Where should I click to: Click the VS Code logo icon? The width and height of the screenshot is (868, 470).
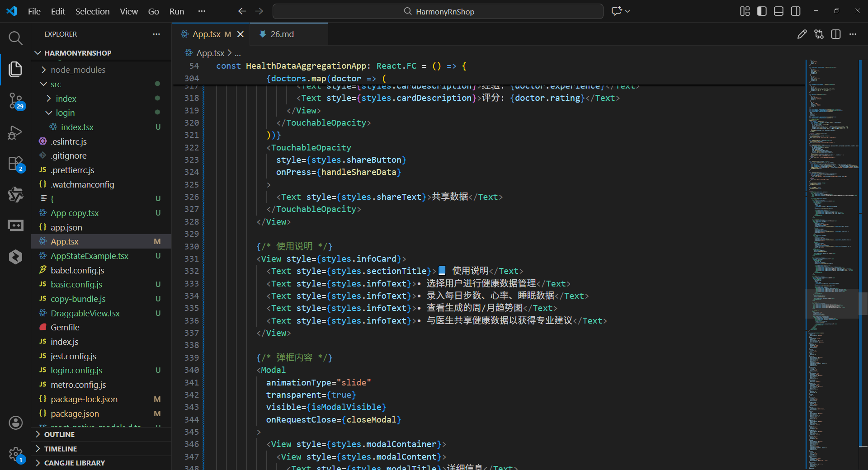[x=12, y=11]
